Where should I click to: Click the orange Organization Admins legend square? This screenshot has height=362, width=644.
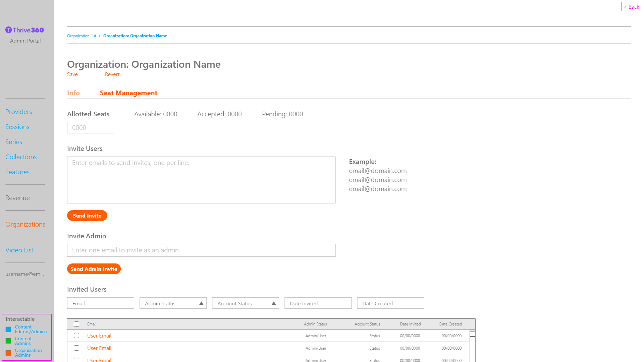8,353
